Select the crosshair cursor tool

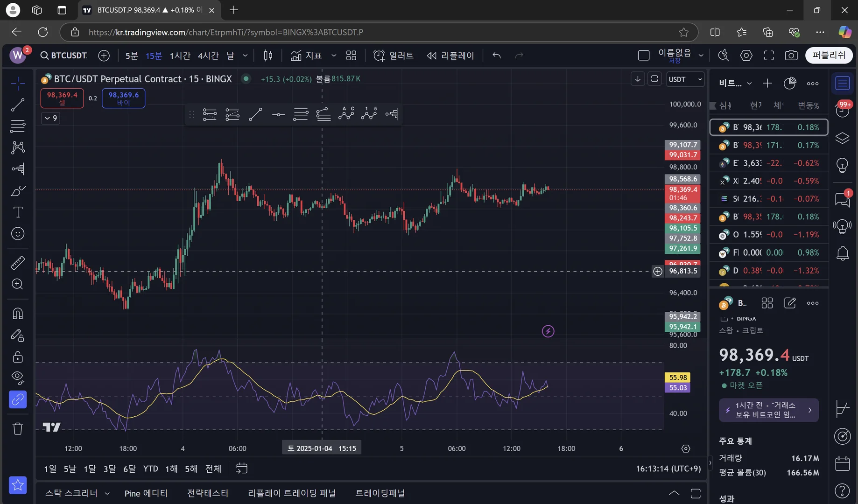point(18,84)
